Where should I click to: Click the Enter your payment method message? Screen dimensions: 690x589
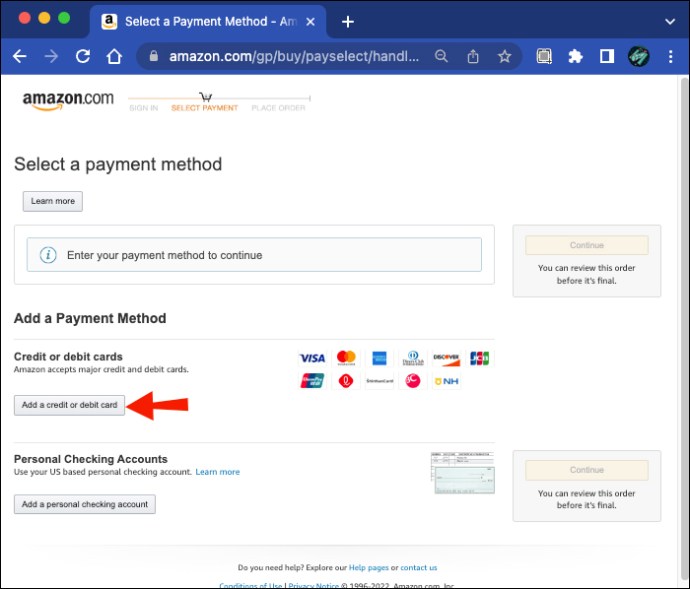click(165, 255)
